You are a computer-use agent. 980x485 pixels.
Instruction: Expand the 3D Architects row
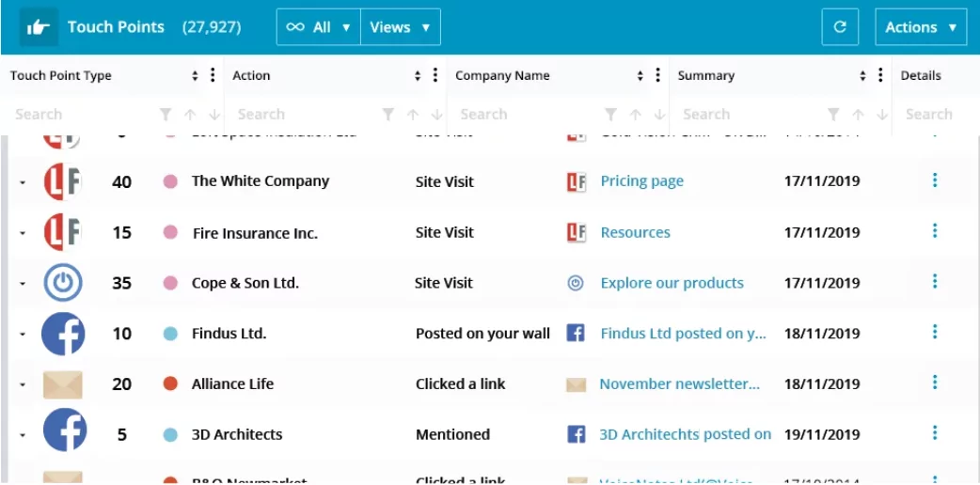point(23,435)
